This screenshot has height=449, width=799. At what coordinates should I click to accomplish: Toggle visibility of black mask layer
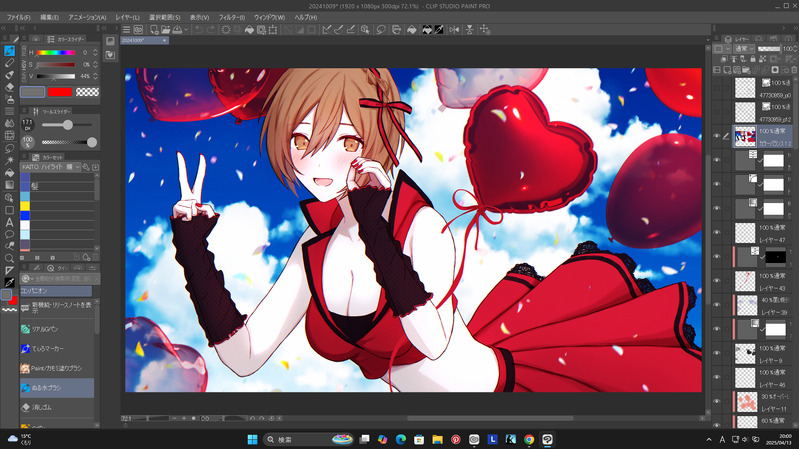point(716,257)
